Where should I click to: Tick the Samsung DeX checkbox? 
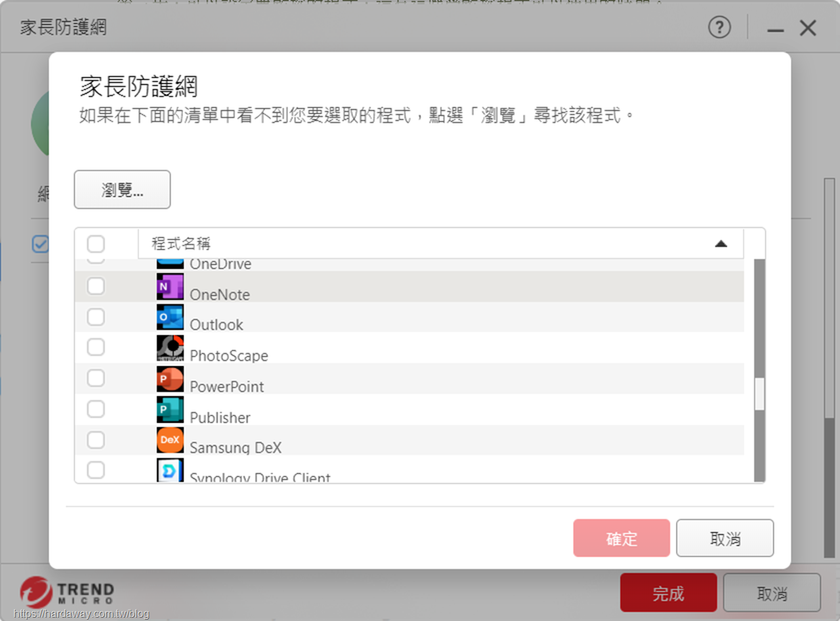[96, 439]
